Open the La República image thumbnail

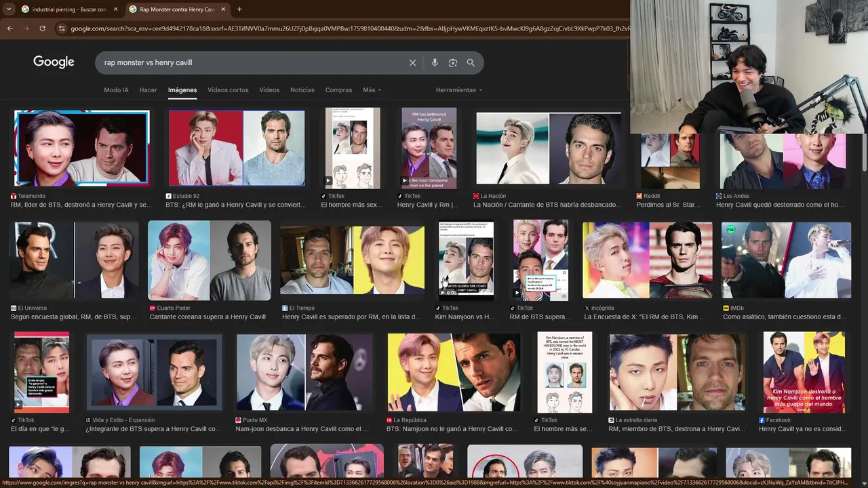[x=454, y=372]
